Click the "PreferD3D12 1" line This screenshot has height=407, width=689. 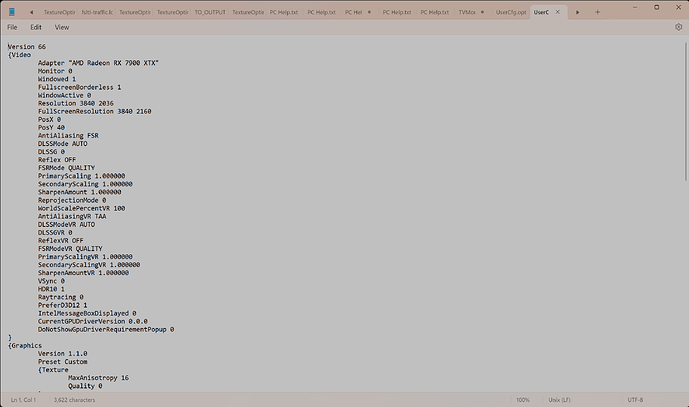point(62,305)
